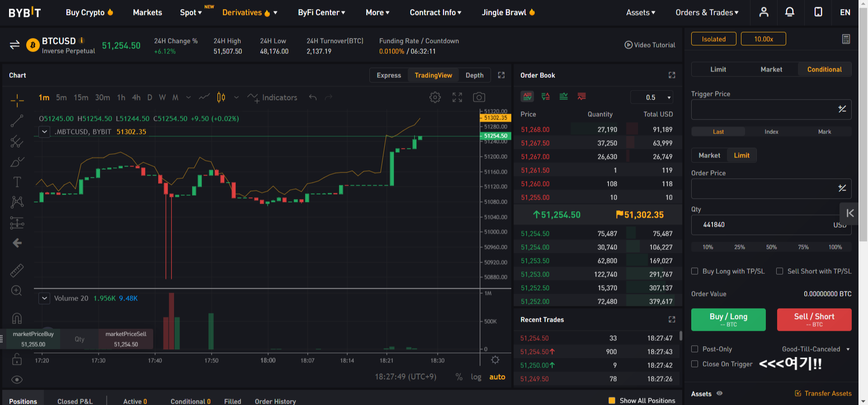The width and height of the screenshot is (868, 405).
Task: Select the ruler measure tool
Action: tap(17, 271)
